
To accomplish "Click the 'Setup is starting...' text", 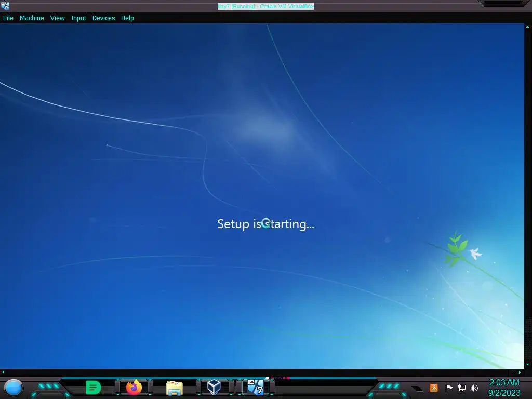I will click(265, 224).
